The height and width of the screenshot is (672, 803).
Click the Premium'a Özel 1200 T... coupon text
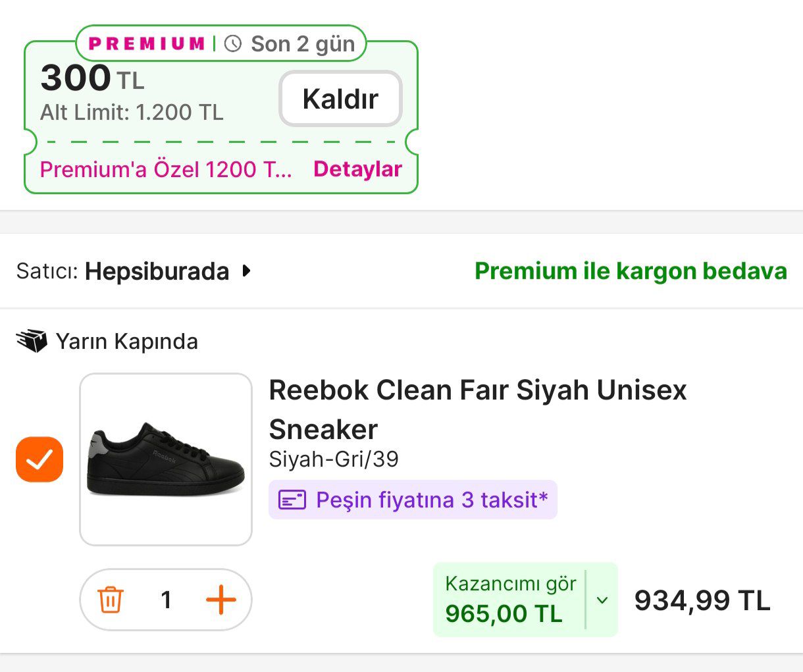pos(166,169)
